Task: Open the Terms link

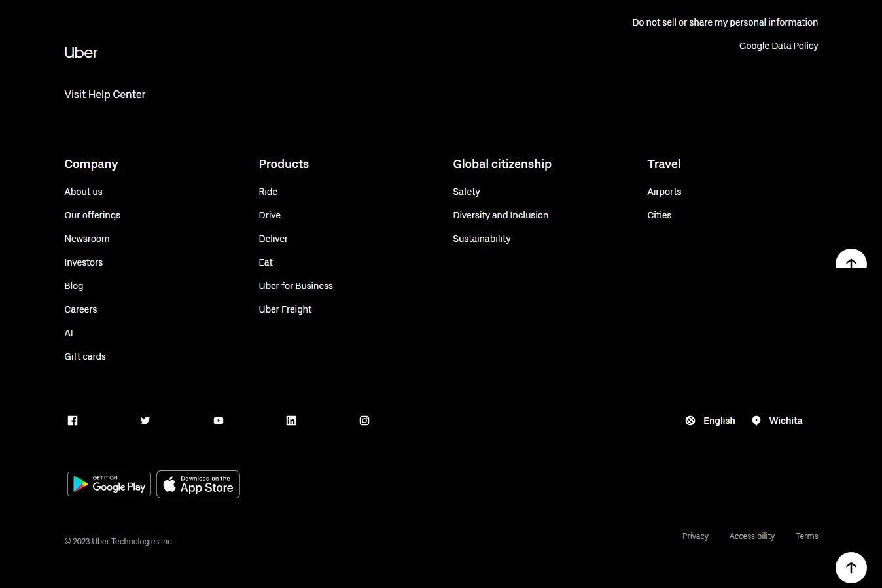Action: [x=807, y=536]
